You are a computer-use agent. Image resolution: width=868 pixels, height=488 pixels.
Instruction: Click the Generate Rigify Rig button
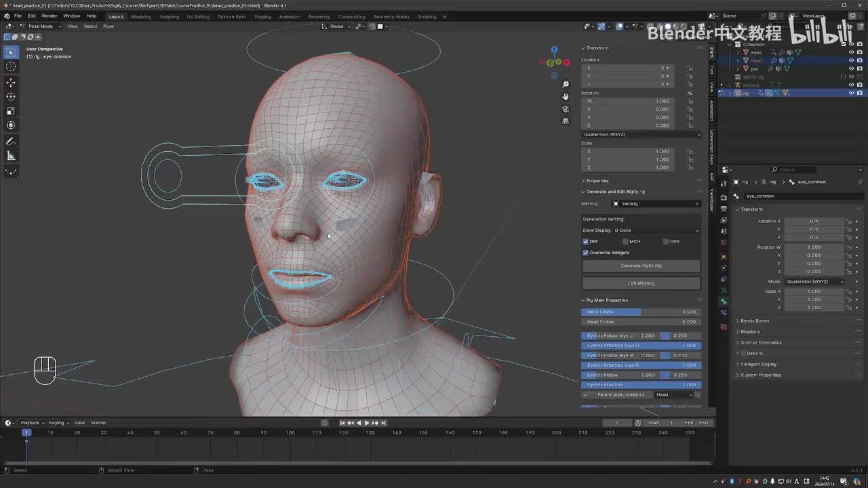(x=641, y=266)
